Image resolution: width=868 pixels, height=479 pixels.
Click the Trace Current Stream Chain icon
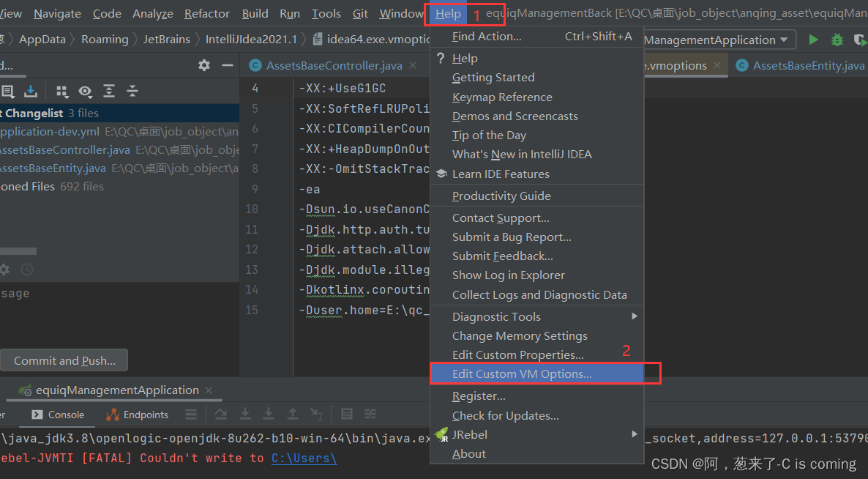pyautogui.click(x=370, y=415)
